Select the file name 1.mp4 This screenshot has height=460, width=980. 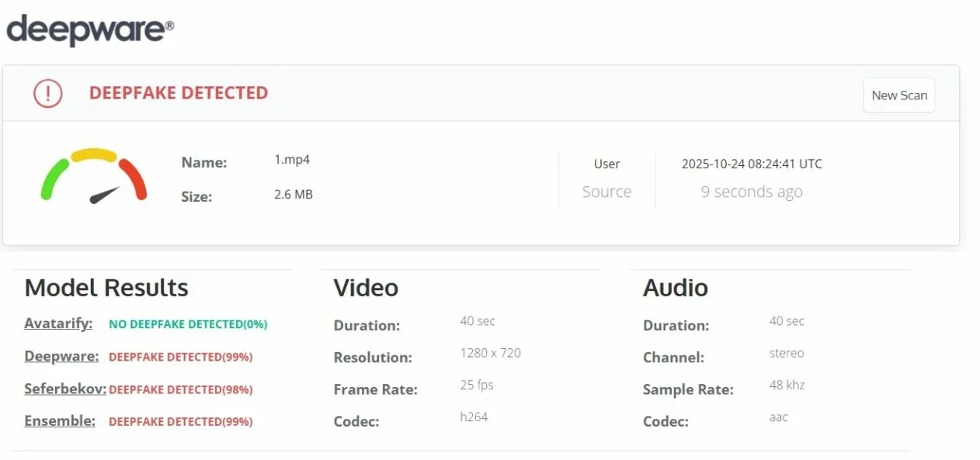pos(292,160)
